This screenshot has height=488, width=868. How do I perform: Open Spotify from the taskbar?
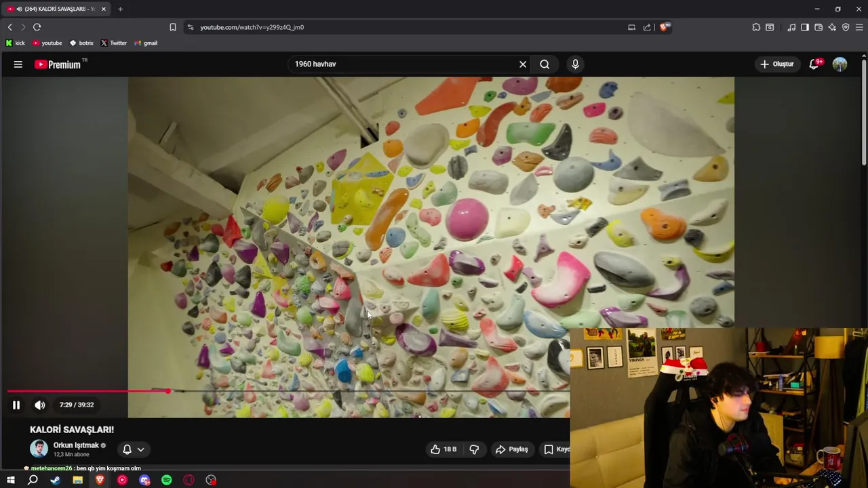pos(167,480)
